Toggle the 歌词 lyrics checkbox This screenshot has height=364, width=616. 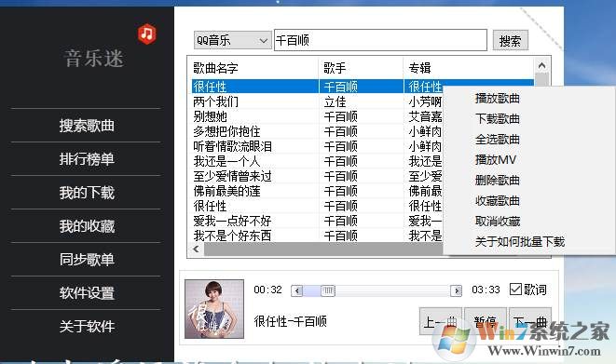click(515, 290)
